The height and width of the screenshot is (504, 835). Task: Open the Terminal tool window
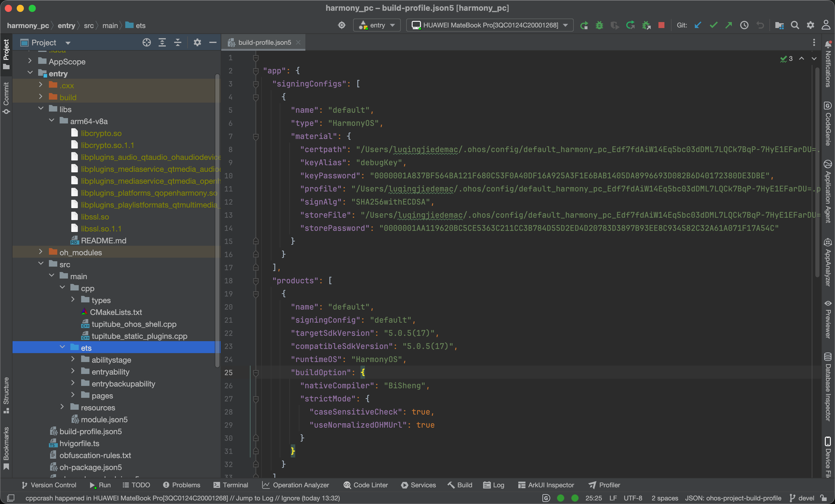(x=231, y=485)
